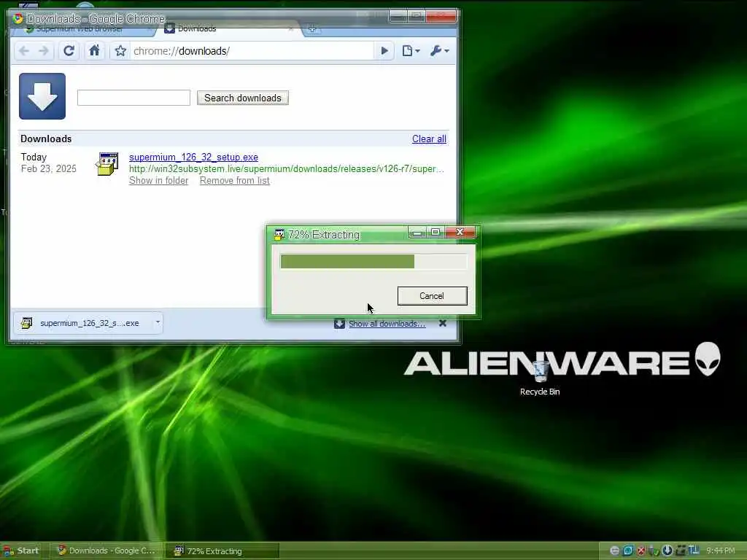Open the Start menu
The height and width of the screenshot is (560, 747).
21,551
